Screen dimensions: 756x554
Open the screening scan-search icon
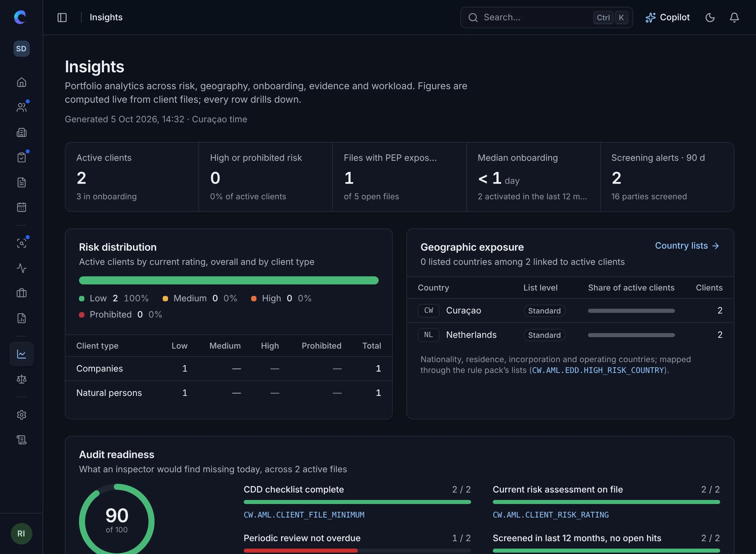tap(22, 243)
